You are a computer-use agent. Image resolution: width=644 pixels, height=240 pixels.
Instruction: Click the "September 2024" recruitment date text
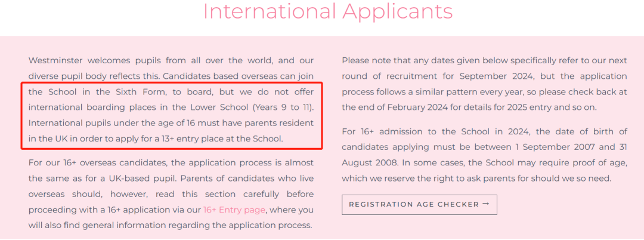[x=496, y=77]
